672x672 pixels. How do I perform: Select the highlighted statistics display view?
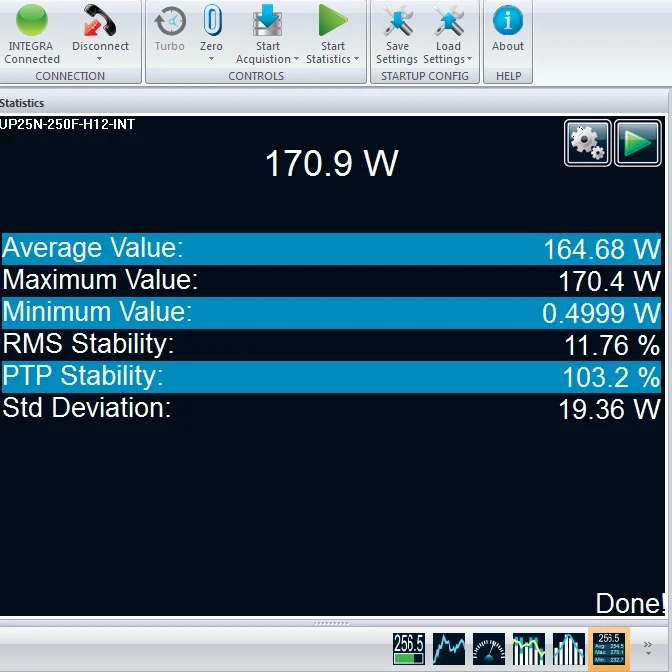pyautogui.click(x=610, y=647)
